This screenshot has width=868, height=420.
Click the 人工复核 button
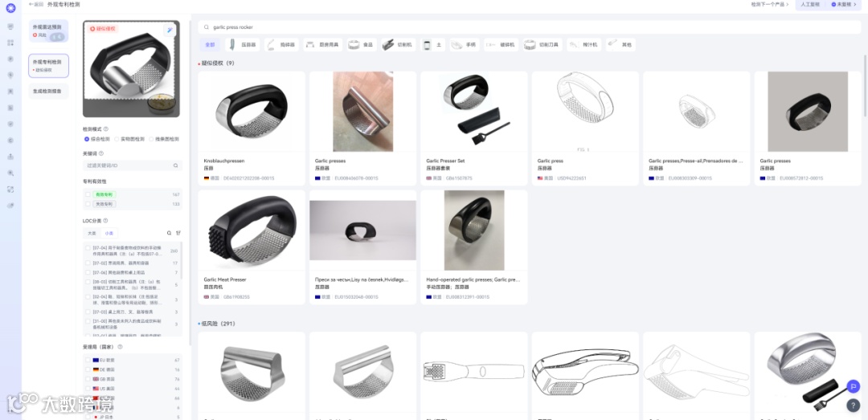810,5
